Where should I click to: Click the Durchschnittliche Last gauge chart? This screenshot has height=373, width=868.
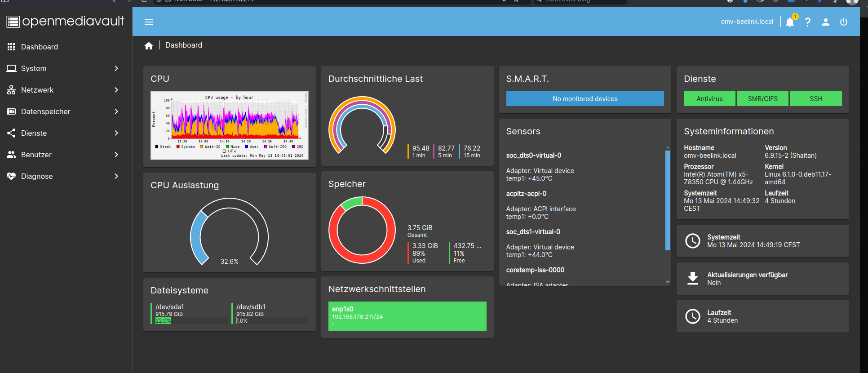pos(362,126)
